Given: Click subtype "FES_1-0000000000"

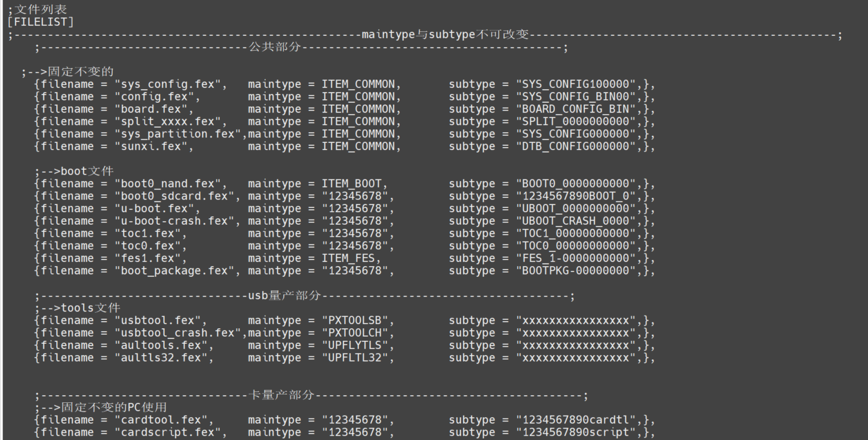Looking at the screenshot, I should (x=576, y=259).
